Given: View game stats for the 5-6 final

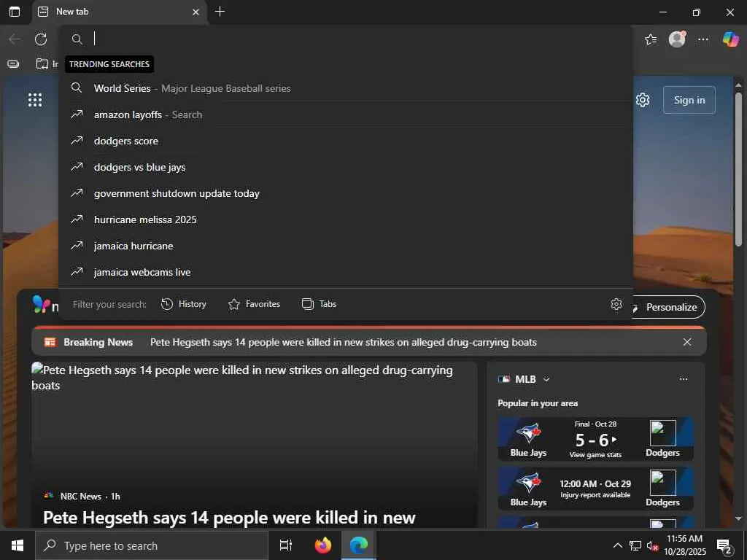Looking at the screenshot, I should pos(595,455).
